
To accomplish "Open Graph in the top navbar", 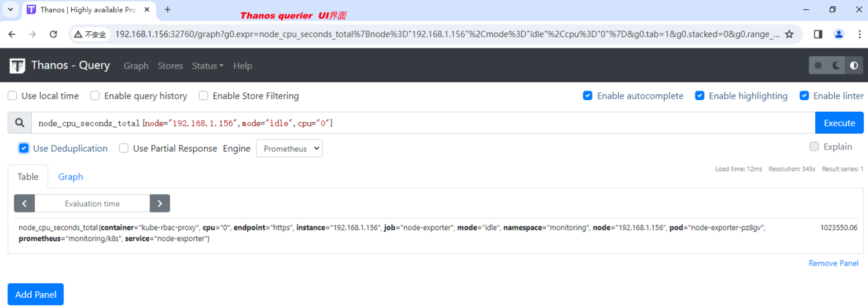I will click(136, 65).
